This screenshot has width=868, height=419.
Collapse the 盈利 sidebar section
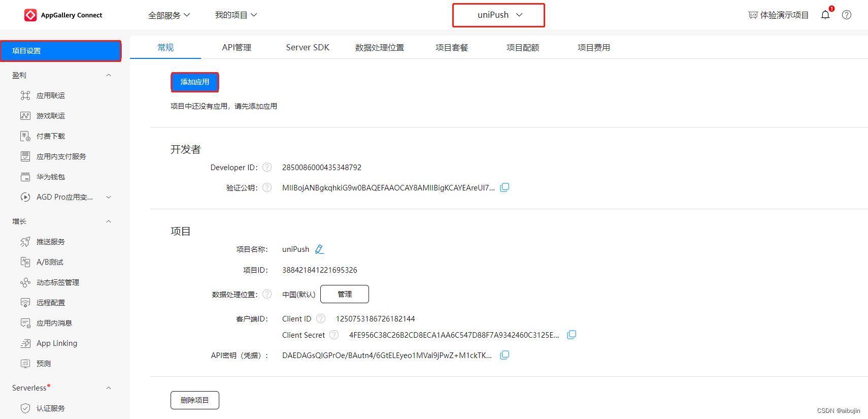coord(109,75)
